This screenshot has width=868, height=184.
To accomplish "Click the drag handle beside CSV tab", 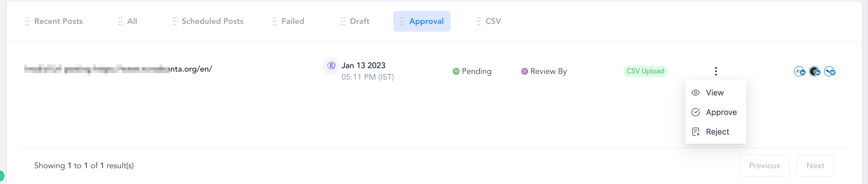I will pyautogui.click(x=479, y=22).
